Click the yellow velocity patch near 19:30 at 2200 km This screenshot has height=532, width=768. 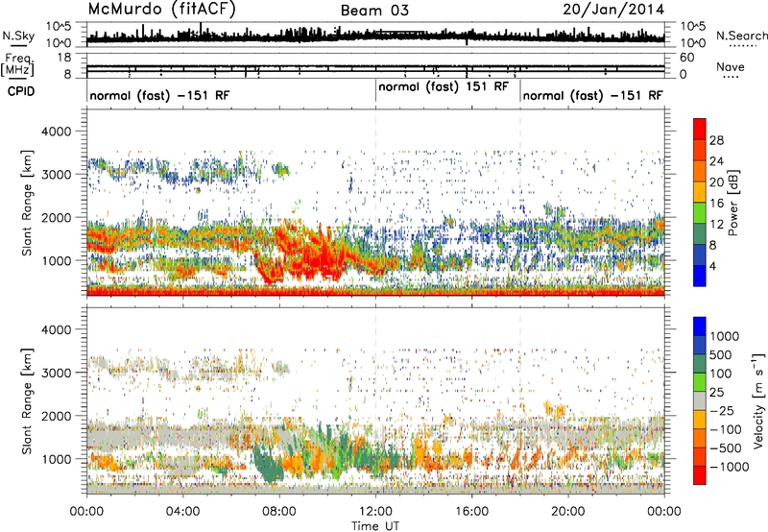(556, 407)
